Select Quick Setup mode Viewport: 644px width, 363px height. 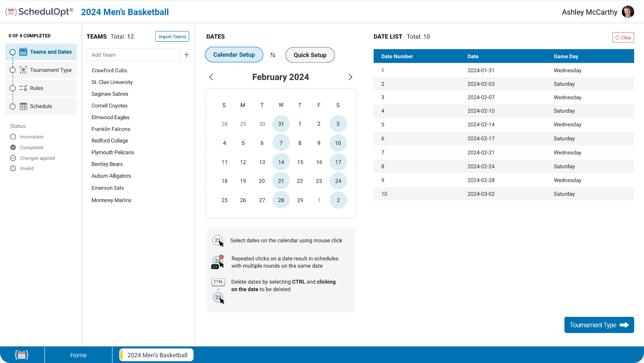pyautogui.click(x=310, y=55)
